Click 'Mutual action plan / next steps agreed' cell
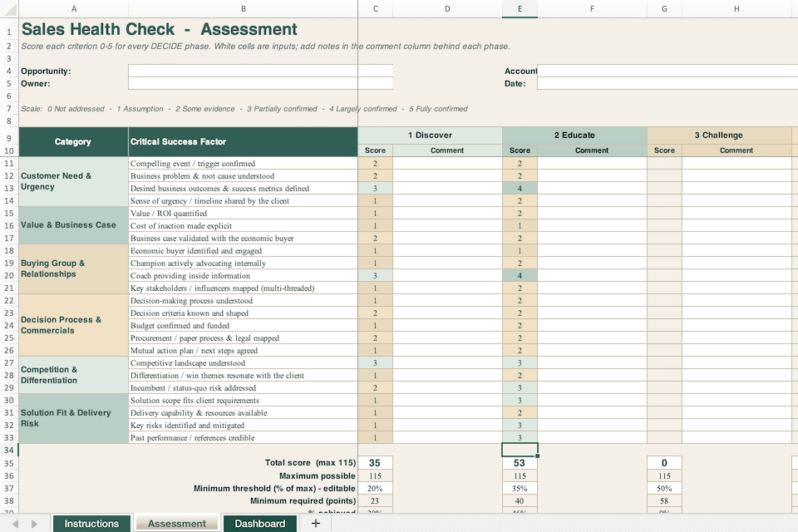 click(244, 350)
